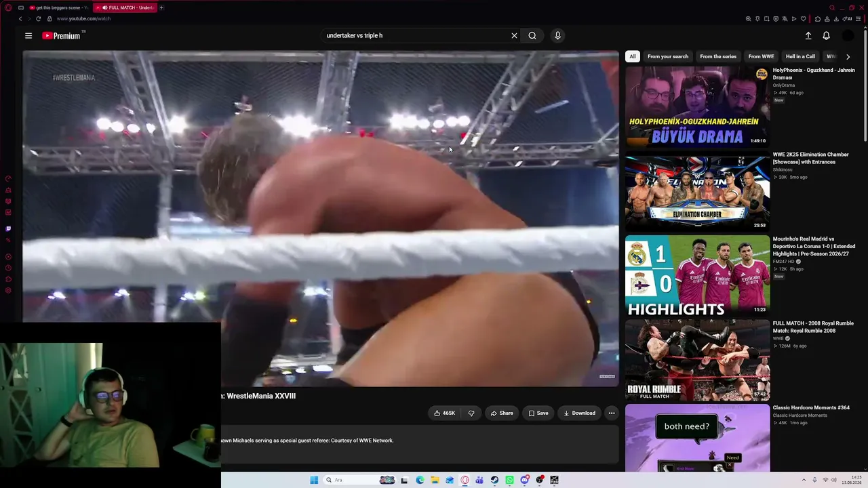
Task: Open Steam from the taskbar
Action: [x=494, y=480]
